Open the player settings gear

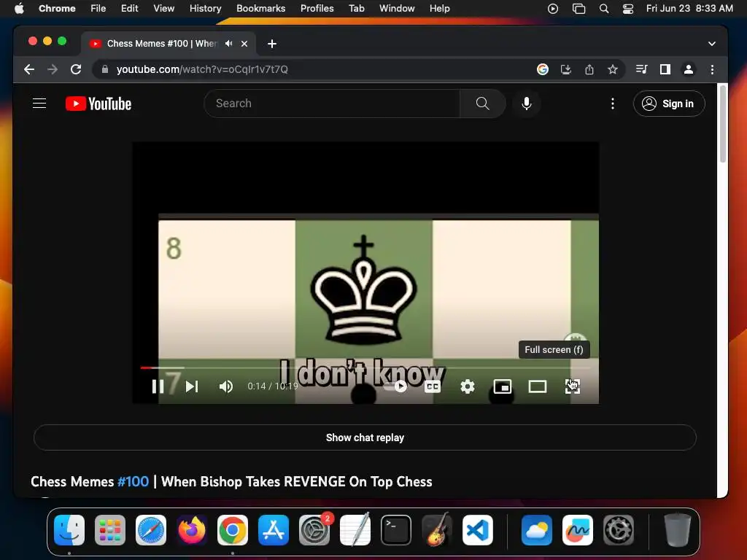tap(468, 386)
